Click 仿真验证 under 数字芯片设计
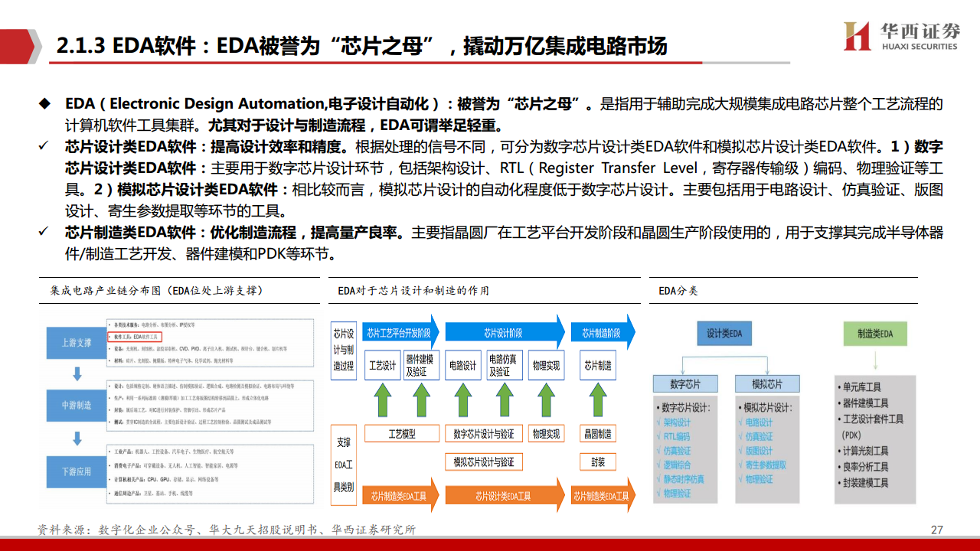The image size is (980, 551). point(674,451)
